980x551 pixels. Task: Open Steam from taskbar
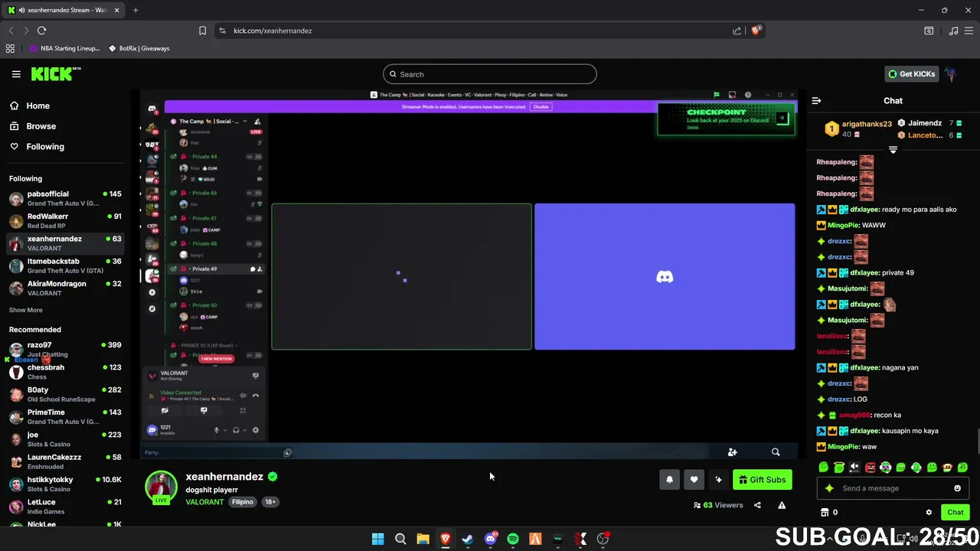[468, 539]
